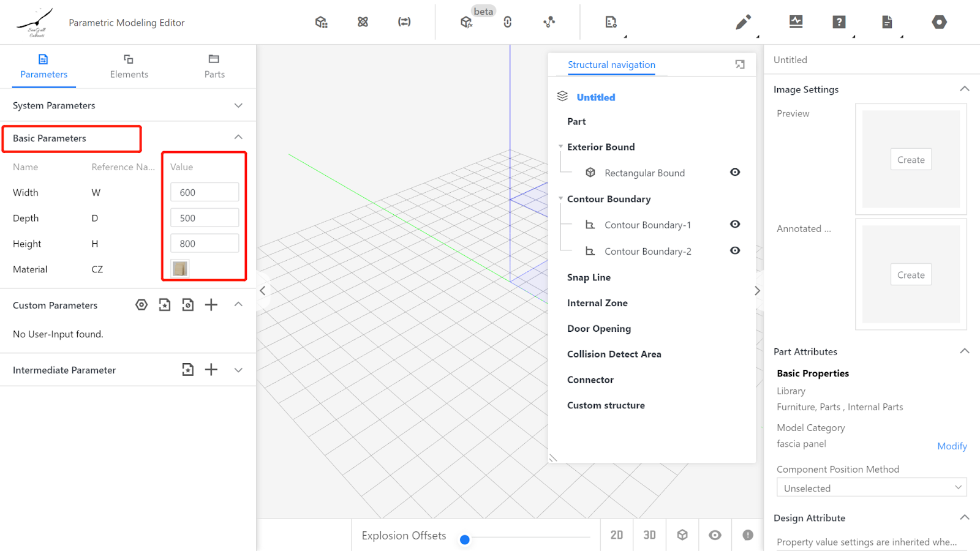The height and width of the screenshot is (551, 980).
Task: Open the Parts tab
Action: coord(214,66)
